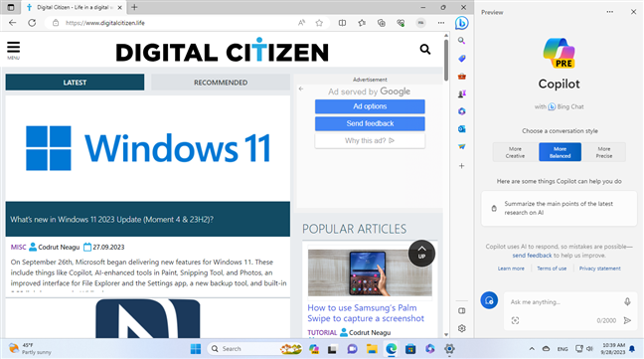Close the Digital Citizen tab
Viewport: 644px width, 359px height.
(x=119, y=7)
